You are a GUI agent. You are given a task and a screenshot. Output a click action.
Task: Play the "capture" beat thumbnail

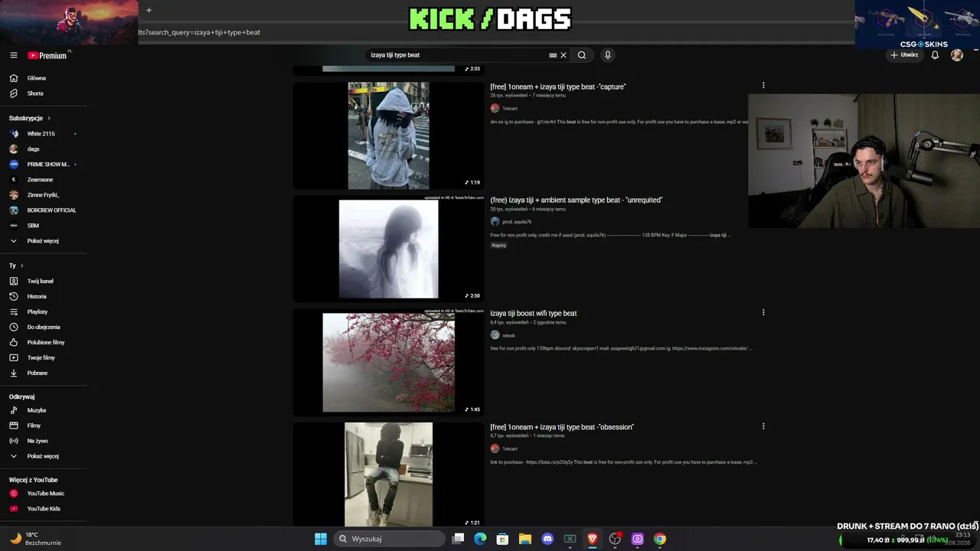pos(388,135)
